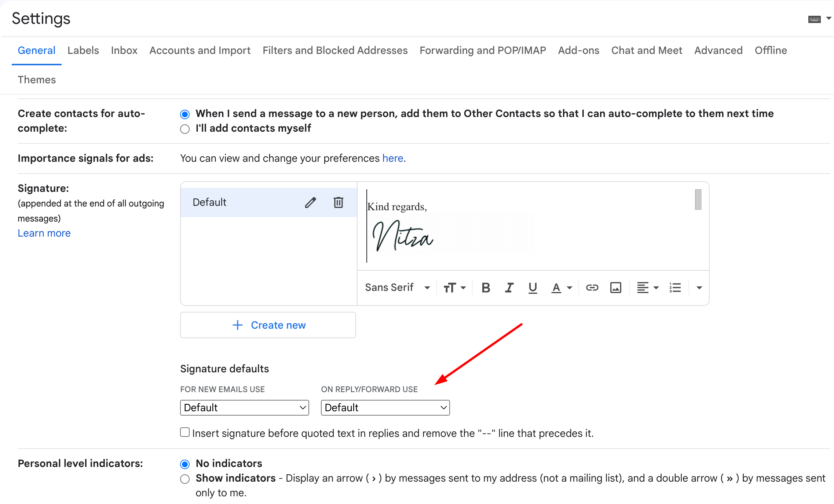The width and height of the screenshot is (834, 504).
Task: Select the Default signature entry
Action: click(x=210, y=202)
